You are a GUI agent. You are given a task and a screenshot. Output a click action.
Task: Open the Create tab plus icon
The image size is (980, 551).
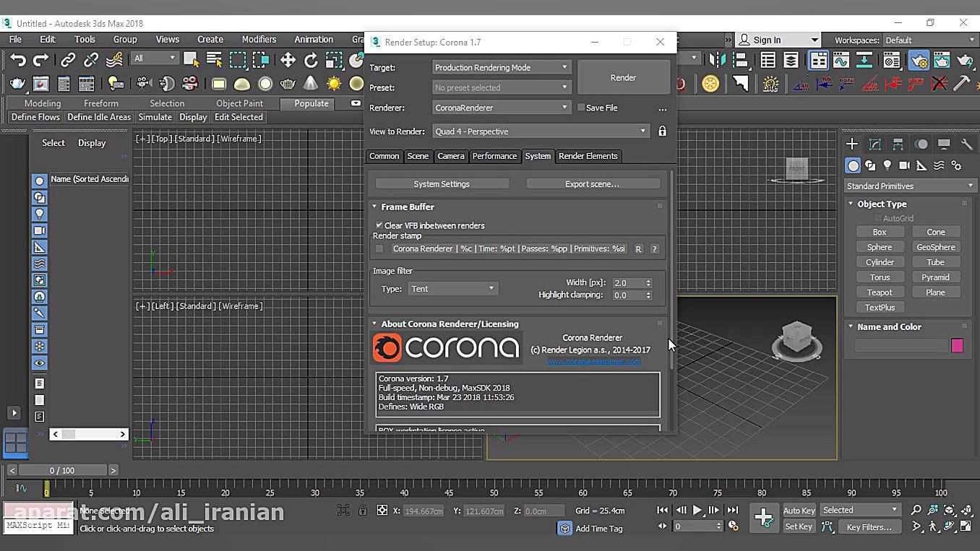852,144
